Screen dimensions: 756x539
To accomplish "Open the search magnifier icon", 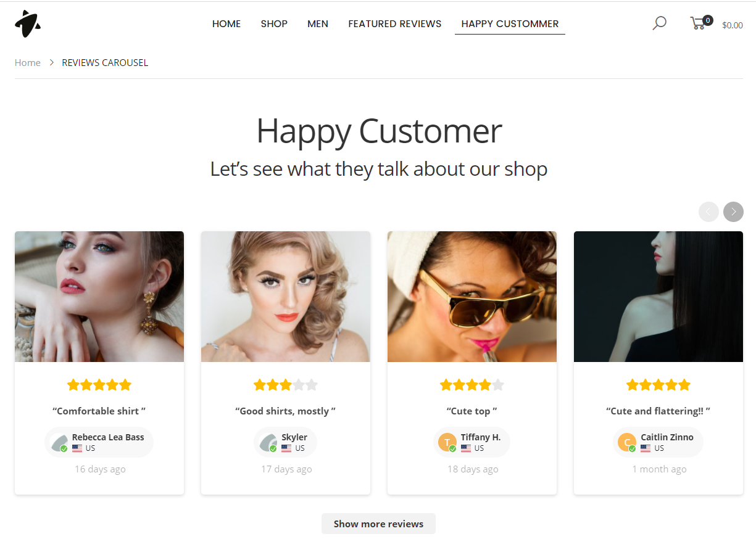I will pyautogui.click(x=660, y=23).
